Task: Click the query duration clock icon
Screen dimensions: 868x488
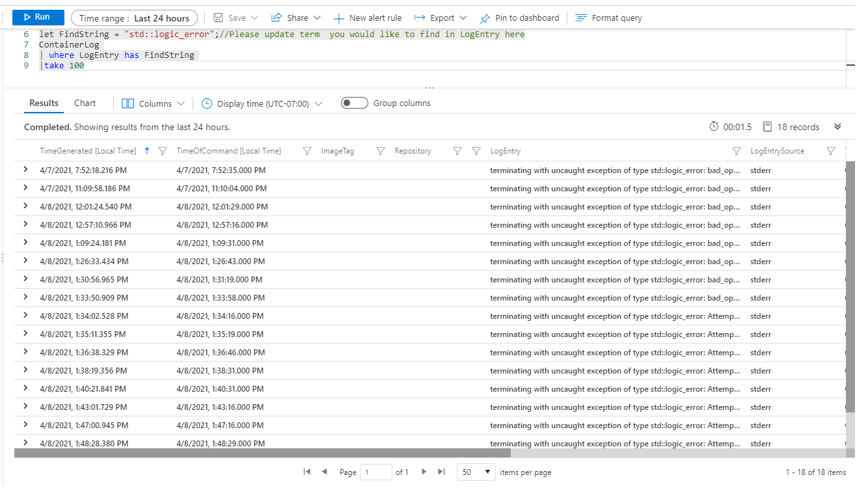Action: [x=714, y=127]
